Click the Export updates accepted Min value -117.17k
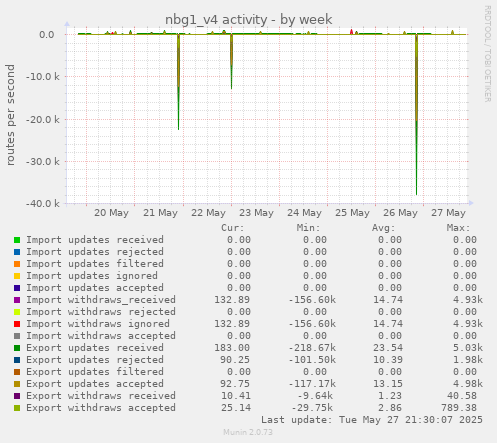 (312, 384)
